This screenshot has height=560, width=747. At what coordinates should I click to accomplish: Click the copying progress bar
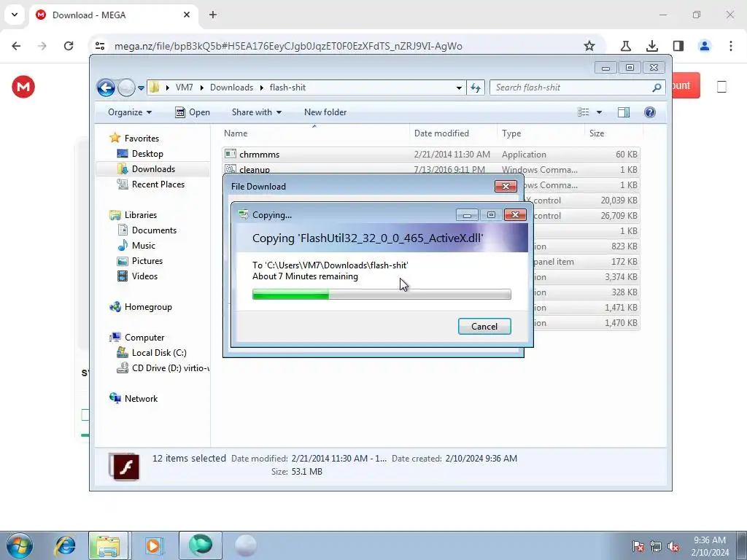click(x=382, y=295)
